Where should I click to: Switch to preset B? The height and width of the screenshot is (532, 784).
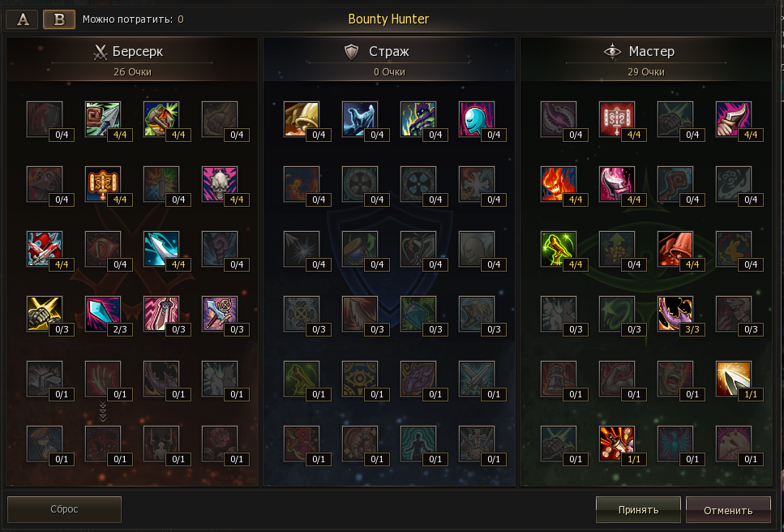(59, 19)
